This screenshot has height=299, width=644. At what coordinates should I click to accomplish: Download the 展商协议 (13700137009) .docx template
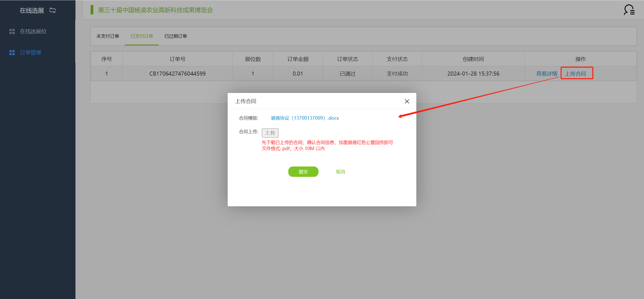(x=305, y=118)
